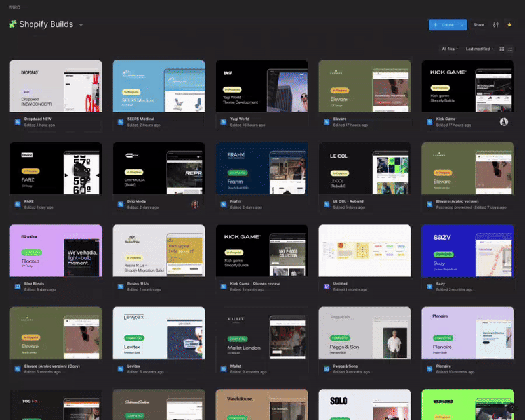Click file icon beside Elevare (Arabic version)

pyautogui.click(x=430, y=204)
